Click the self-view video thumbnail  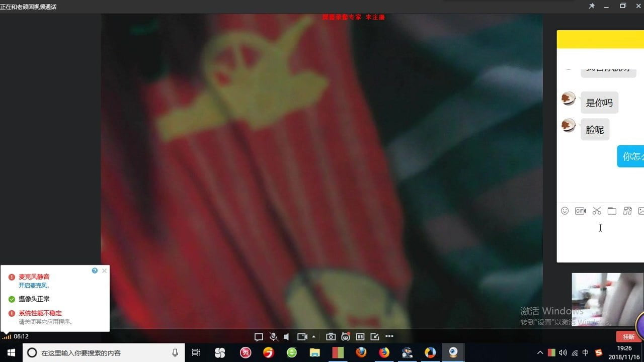click(607, 300)
